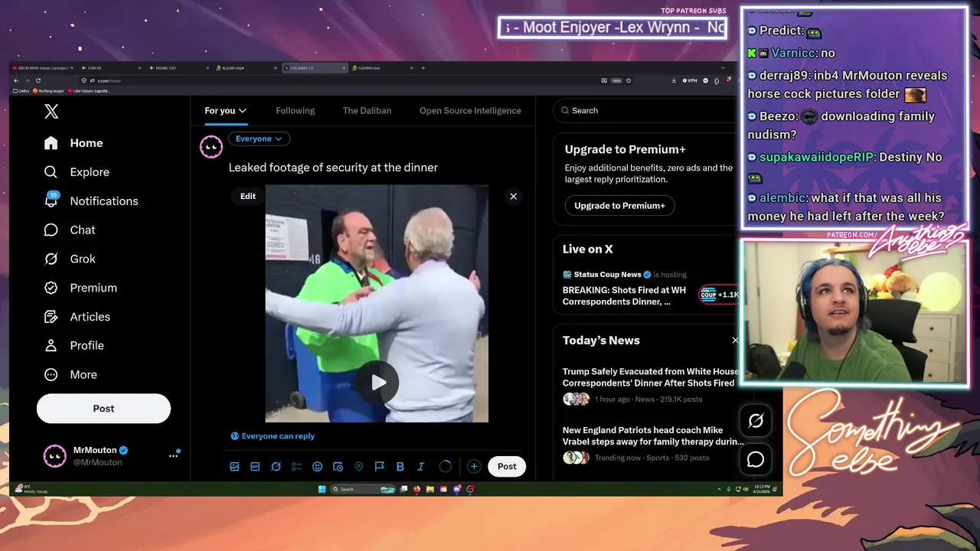Open Premium in sidebar
The image size is (980, 551).
click(x=81, y=288)
